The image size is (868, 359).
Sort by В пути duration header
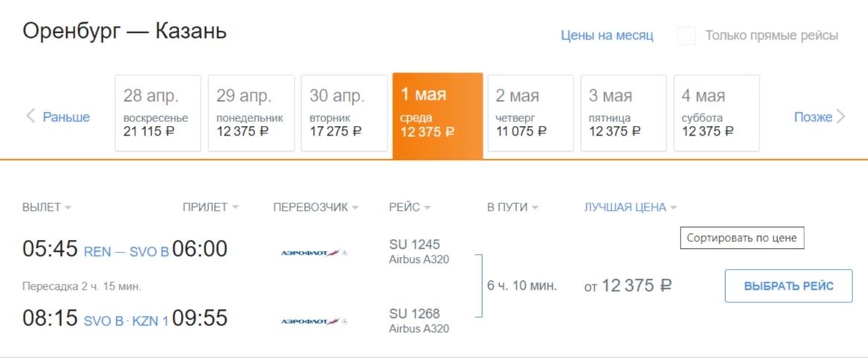tap(512, 208)
